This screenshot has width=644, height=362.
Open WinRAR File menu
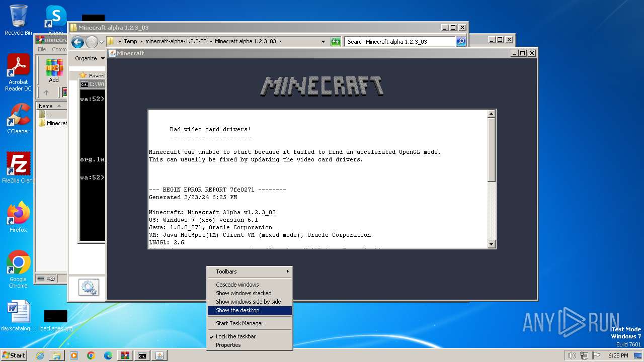[x=42, y=49]
